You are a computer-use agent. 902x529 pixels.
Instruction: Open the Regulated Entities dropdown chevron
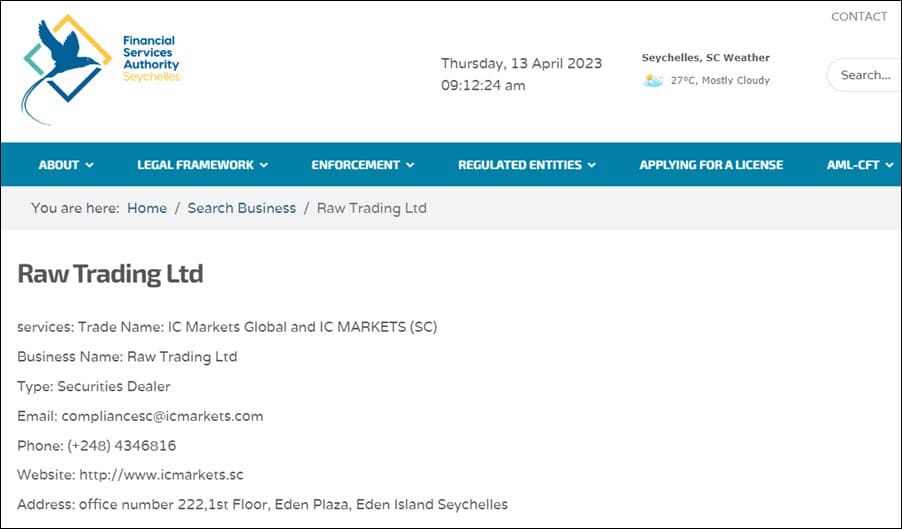tap(592, 165)
